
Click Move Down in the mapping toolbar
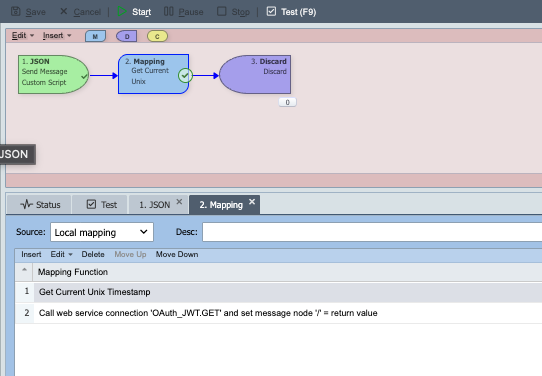tap(177, 254)
